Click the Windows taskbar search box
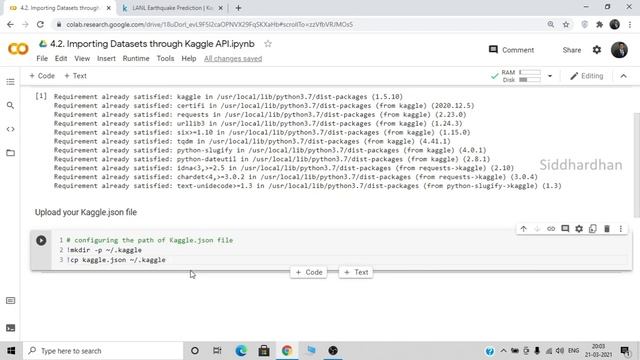 (x=103, y=351)
